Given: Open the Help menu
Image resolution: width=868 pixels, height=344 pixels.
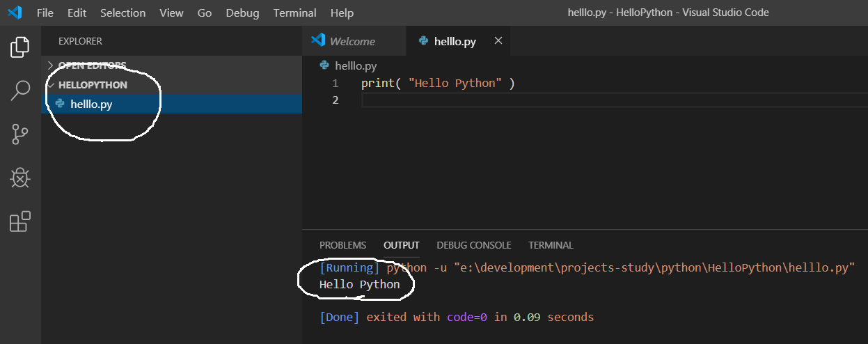Looking at the screenshot, I should click(342, 13).
